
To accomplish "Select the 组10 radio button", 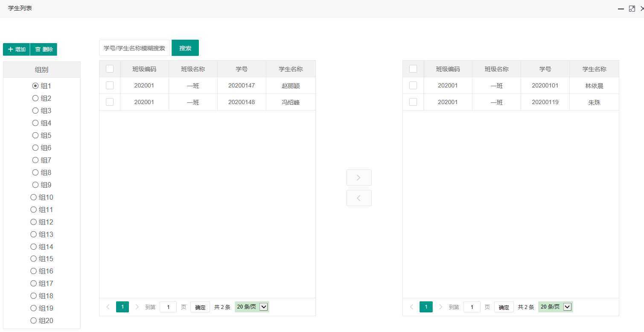I will click(34, 197).
